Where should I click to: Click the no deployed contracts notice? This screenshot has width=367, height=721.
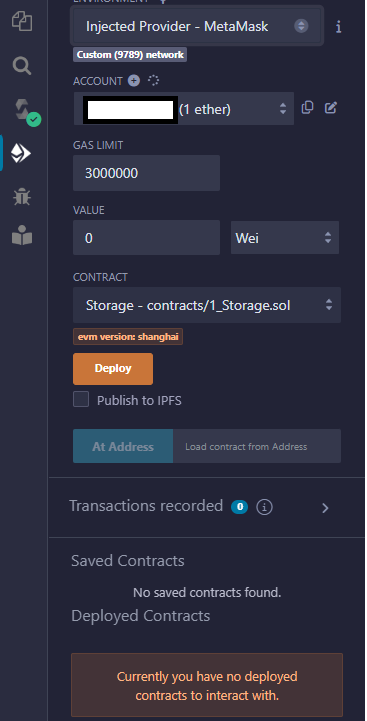pyautogui.click(x=207, y=685)
